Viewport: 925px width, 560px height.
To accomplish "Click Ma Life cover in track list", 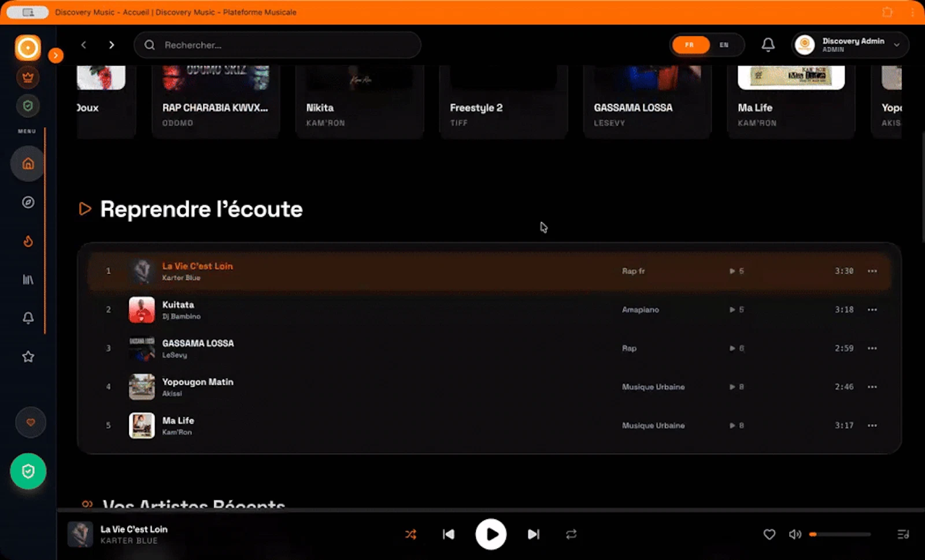I will (x=142, y=425).
